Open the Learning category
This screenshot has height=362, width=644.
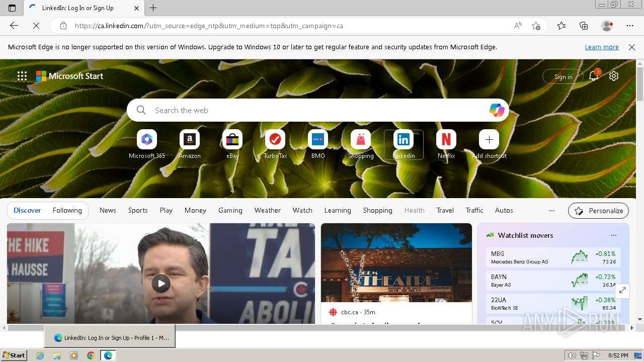coord(338,211)
